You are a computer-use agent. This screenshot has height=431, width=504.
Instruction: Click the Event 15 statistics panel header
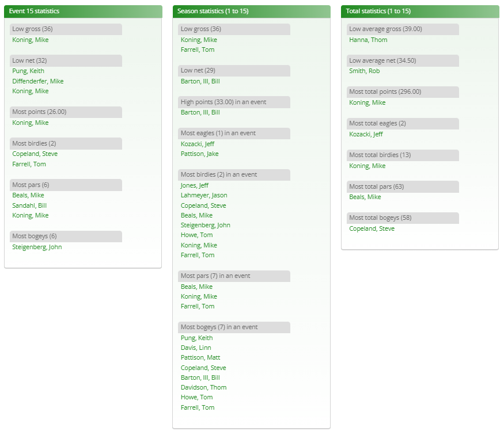pos(83,12)
